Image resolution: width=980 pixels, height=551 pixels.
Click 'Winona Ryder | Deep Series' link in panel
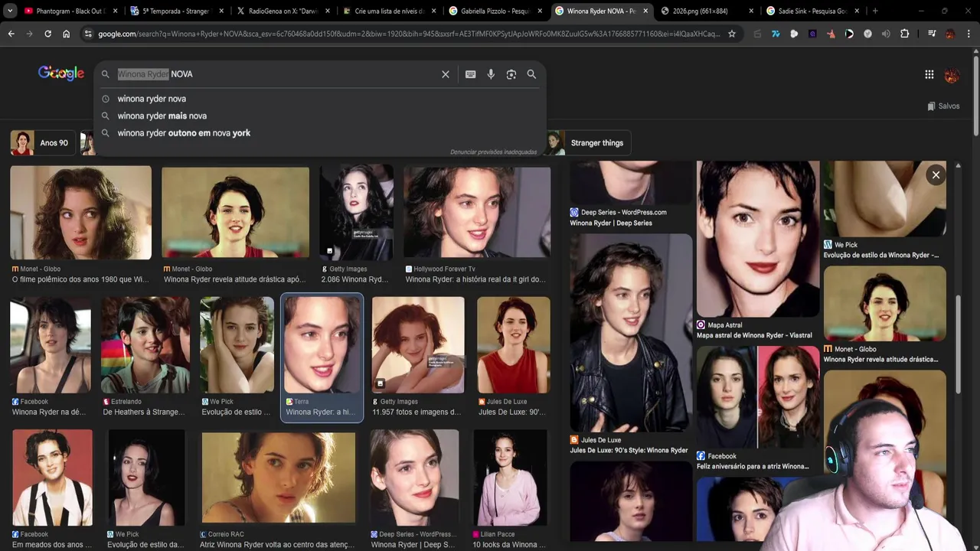[611, 223]
